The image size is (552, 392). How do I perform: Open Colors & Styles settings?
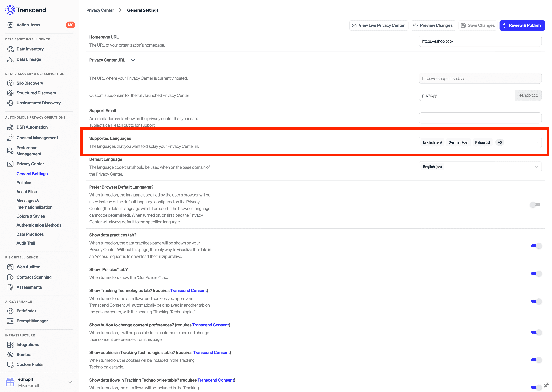coord(30,216)
